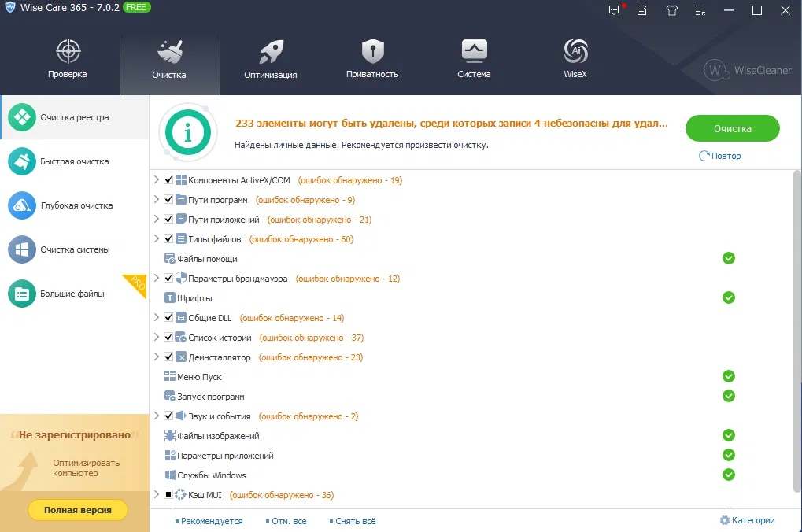Open the skin shirt icon in title bar
The width and height of the screenshot is (802, 532).
(671, 9)
